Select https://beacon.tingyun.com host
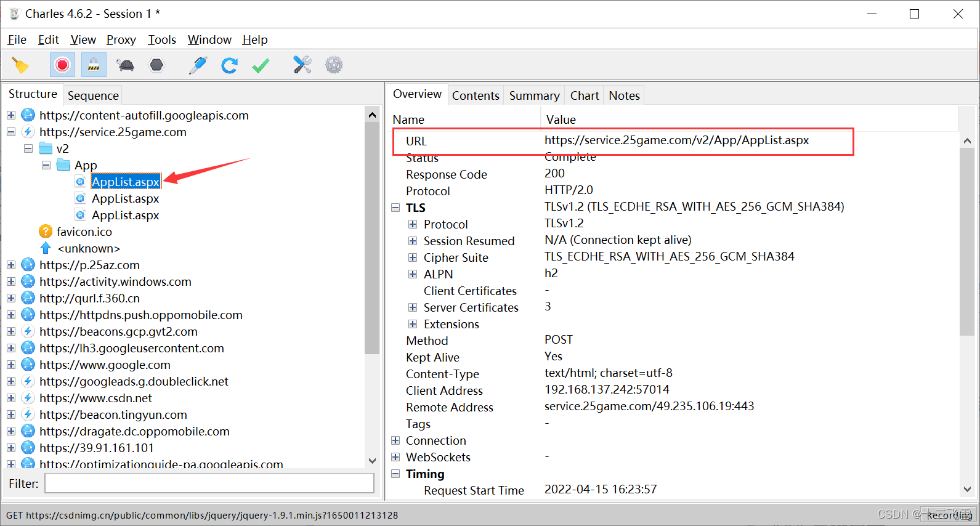 (113, 415)
